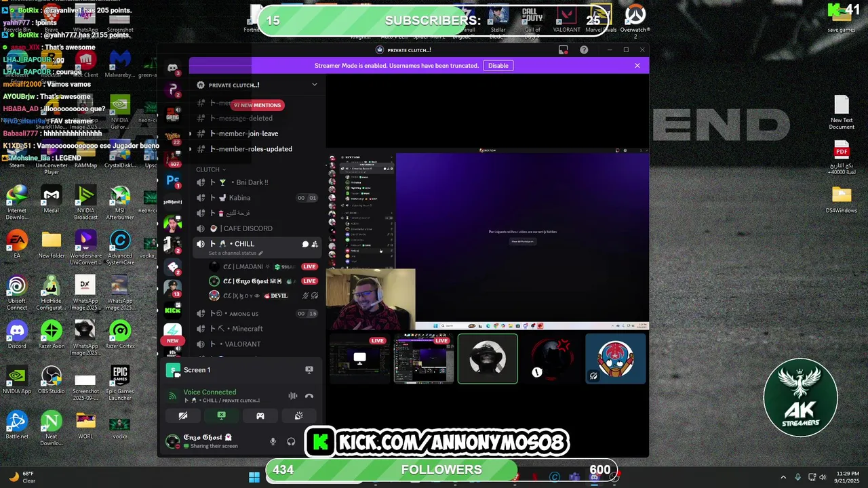
Task: Open the green KICK server icon
Action: (x=173, y=310)
